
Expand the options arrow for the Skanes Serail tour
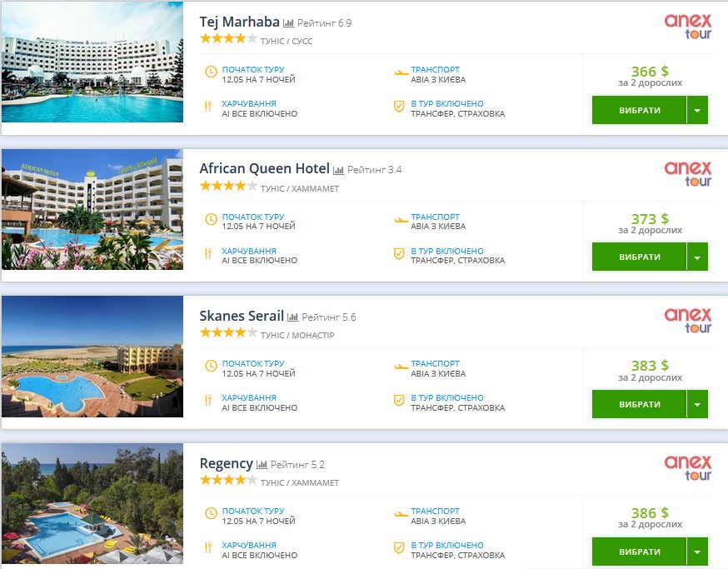coord(697,405)
